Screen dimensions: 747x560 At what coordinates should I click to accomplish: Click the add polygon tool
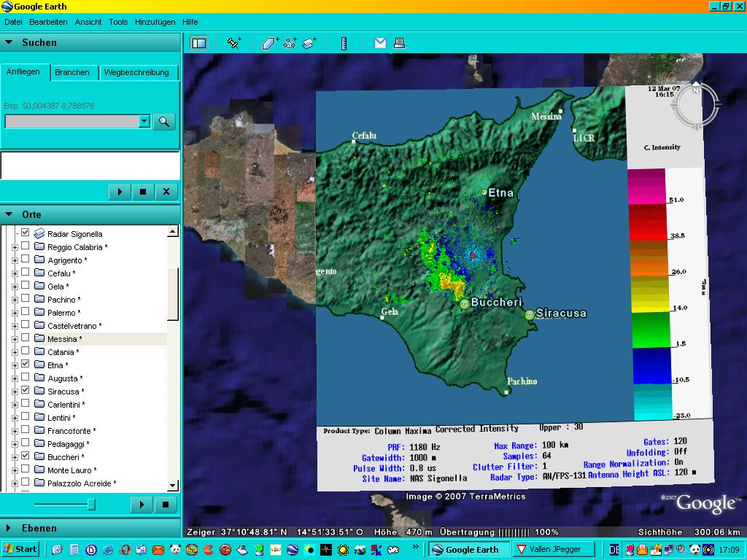[270, 43]
